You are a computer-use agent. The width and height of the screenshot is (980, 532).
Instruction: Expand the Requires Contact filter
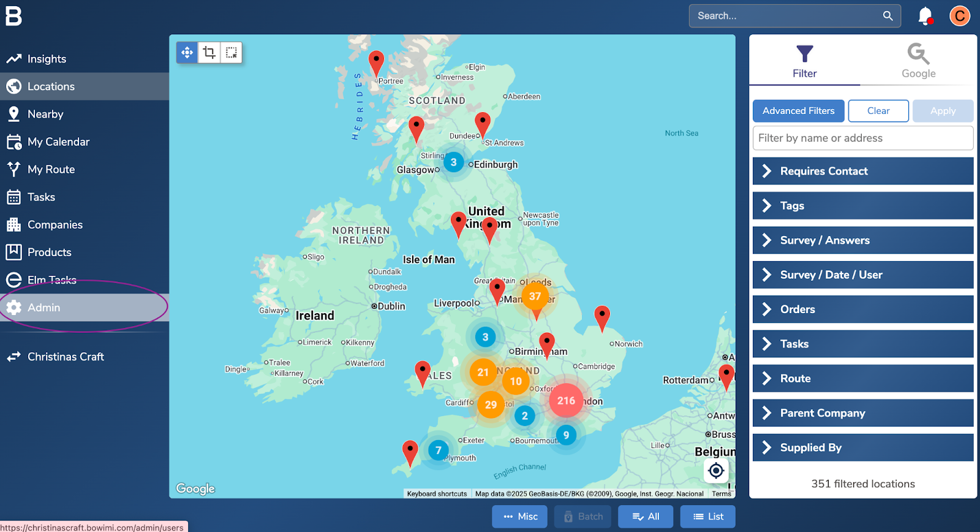click(x=862, y=171)
